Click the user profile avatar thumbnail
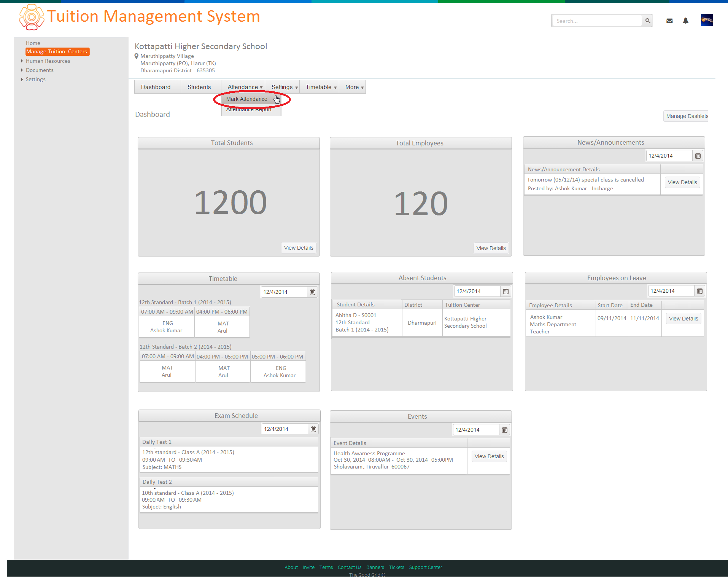The width and height of the screenshot is (728, 577). pyautogui.click(x=707, y=20)
